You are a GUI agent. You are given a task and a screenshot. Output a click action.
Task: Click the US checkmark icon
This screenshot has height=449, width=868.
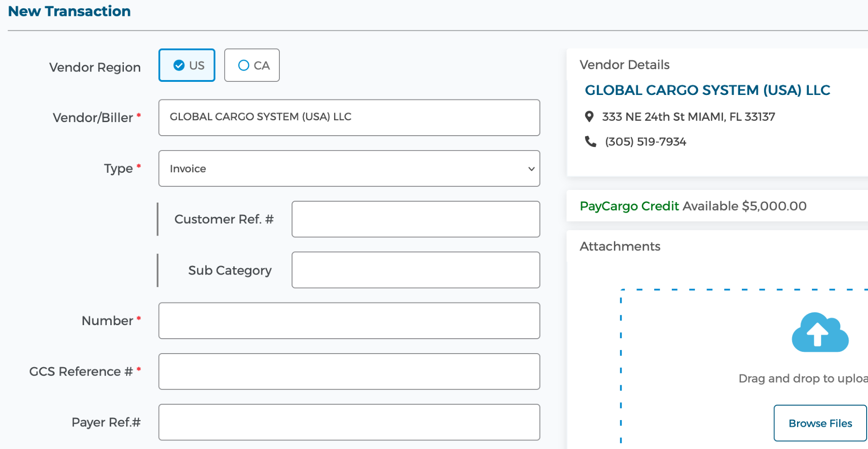[179, 65]
